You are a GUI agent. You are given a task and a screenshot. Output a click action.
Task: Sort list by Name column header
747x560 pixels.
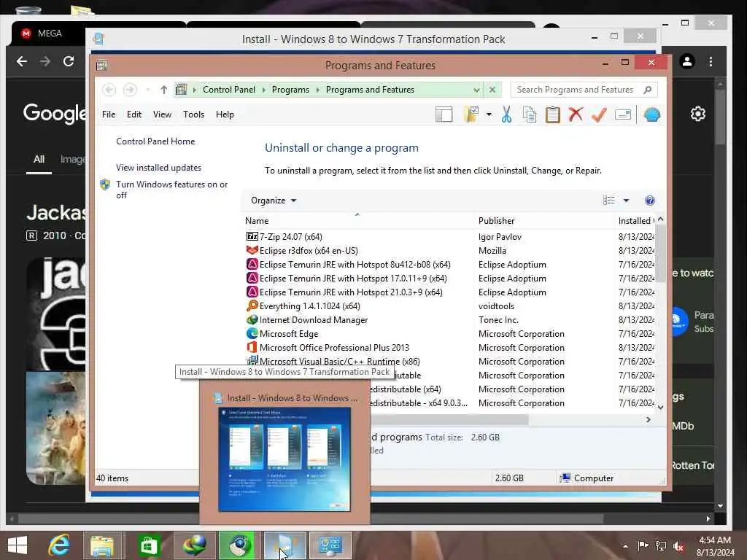point(357,220)
